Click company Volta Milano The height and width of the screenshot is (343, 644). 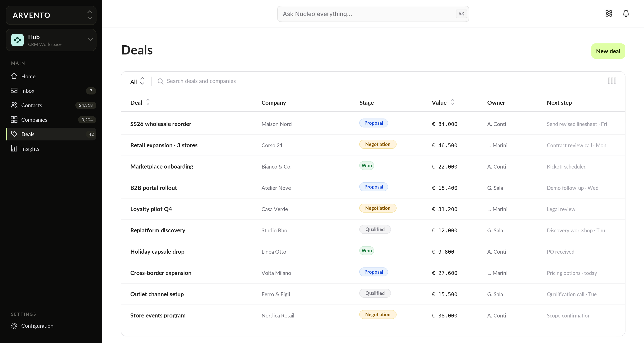point(276,273)
